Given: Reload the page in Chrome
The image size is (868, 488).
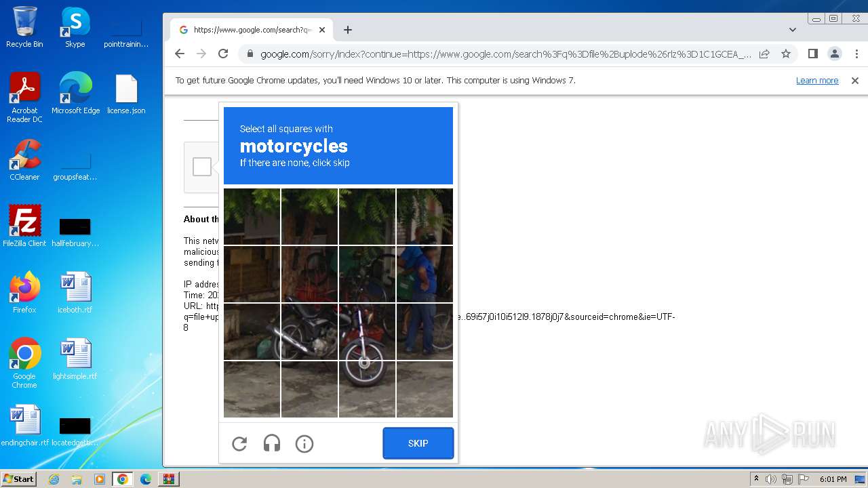Looking at the screenshot, I should click(223, 54).
